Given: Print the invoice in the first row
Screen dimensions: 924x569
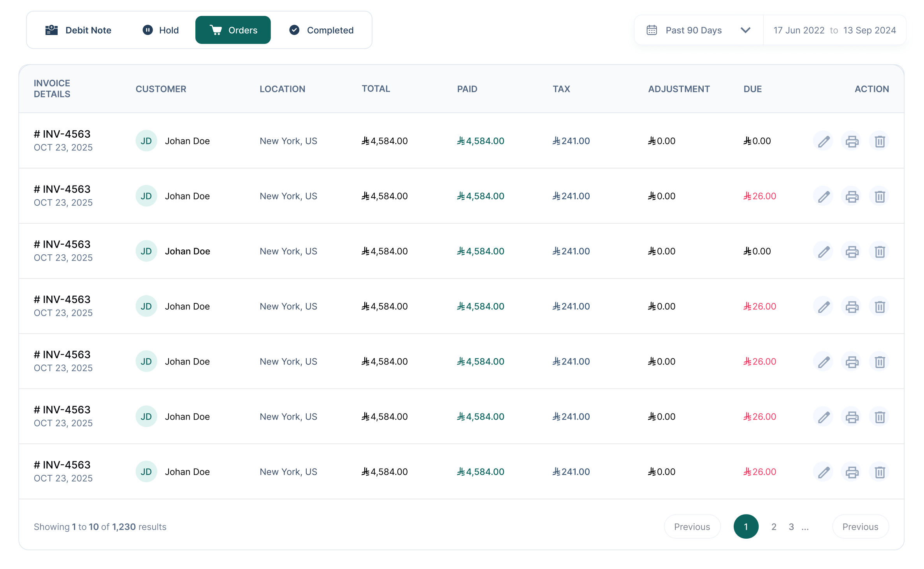Looking at the screenshot, I should click(x=852, y=141).
